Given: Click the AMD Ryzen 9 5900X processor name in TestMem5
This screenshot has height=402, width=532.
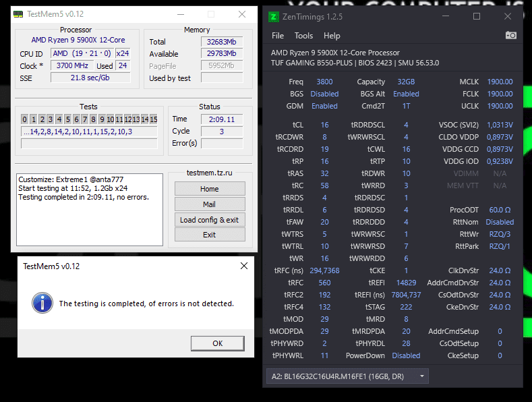Looking at the screenshot, I should (x=78, y=40).
